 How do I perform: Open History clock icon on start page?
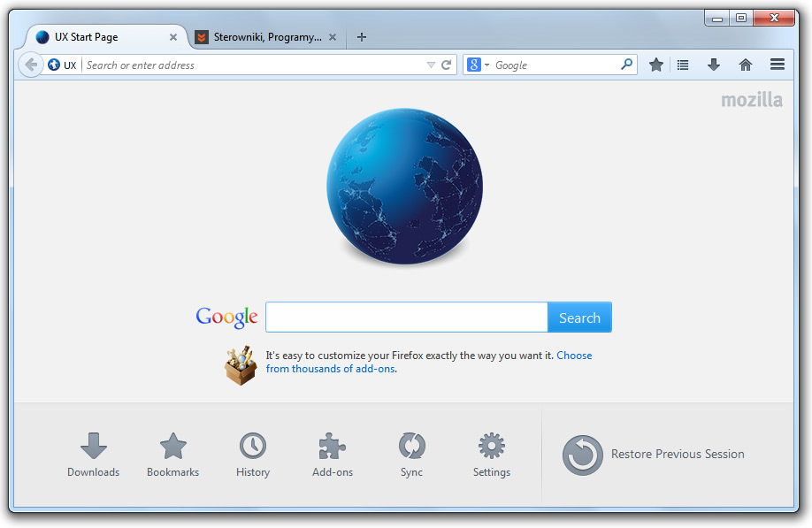(253, 455)
